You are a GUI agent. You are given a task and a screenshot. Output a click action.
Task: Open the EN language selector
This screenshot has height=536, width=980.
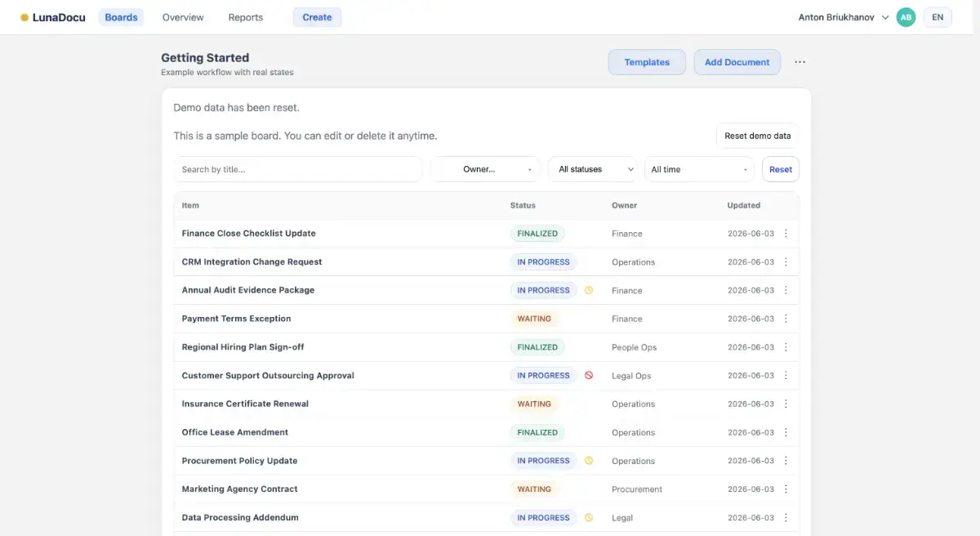click(938, 17)
